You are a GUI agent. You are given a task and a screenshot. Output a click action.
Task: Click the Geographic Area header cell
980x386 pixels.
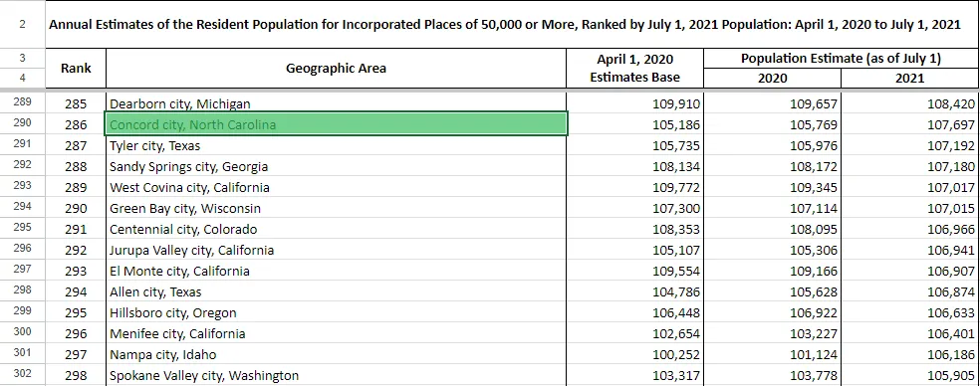(337, 68)
